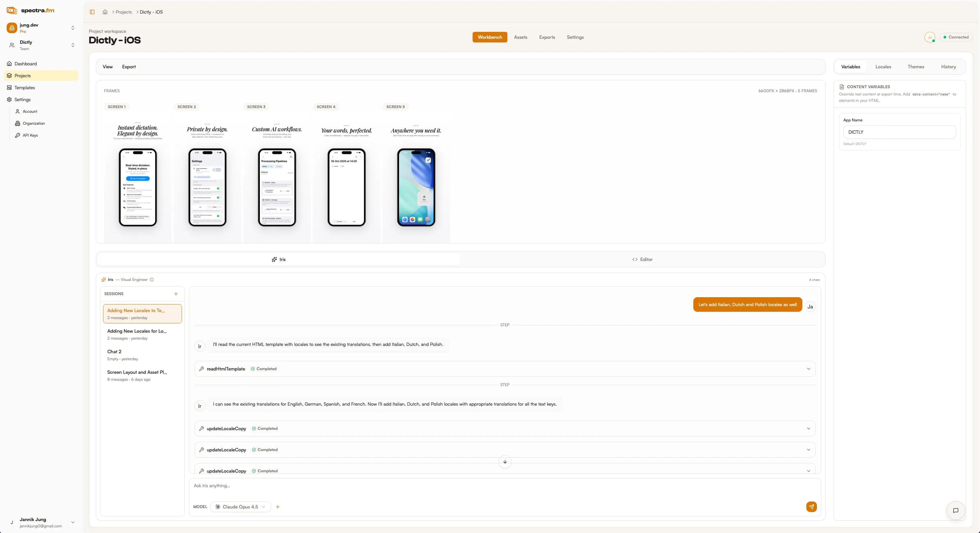Add attachment with plus next to model selector
Viewport: 980px width, 533px height.
pyautogui.click(x=278, y=507)
